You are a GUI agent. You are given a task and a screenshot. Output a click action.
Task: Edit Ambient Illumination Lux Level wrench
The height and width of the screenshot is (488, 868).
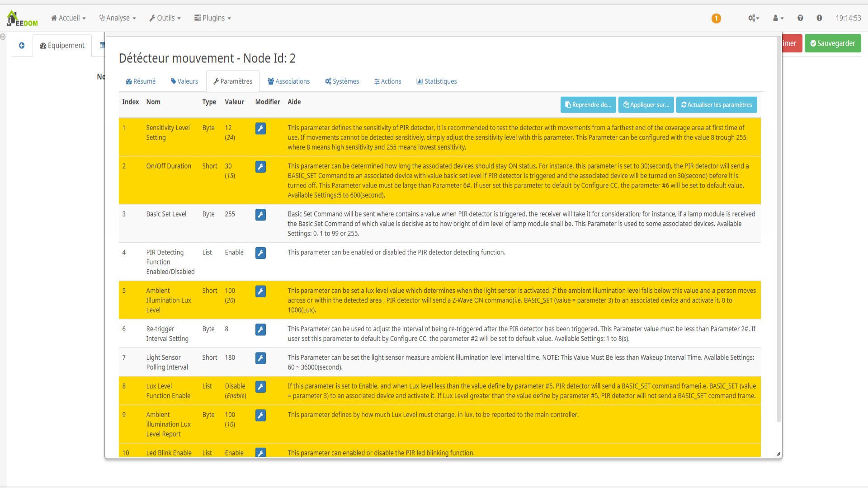pyautogui.click(x=260, y=292)
